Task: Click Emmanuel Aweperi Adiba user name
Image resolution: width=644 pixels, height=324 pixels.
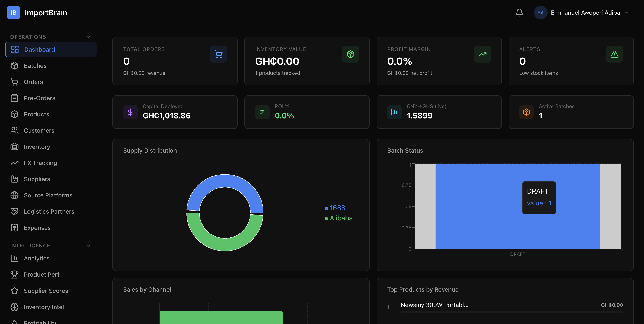Action: point(585,13)
